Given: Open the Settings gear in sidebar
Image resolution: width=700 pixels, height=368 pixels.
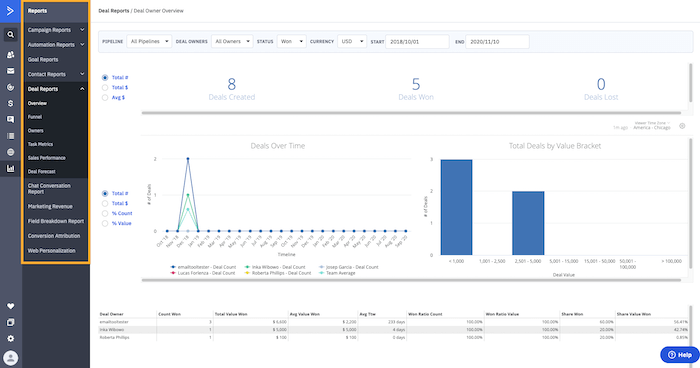Looking at the screenshot, I should coord(11,339).
